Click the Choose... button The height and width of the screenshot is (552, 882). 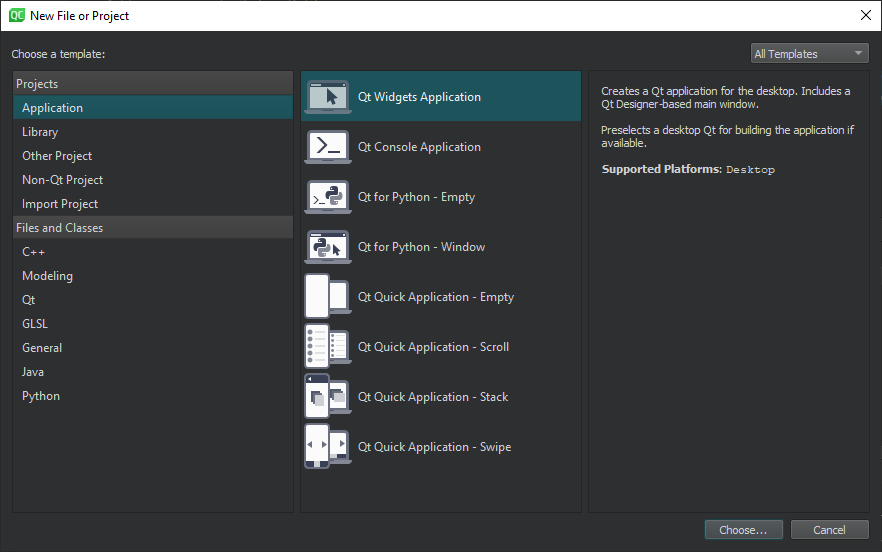coord(744,530)
